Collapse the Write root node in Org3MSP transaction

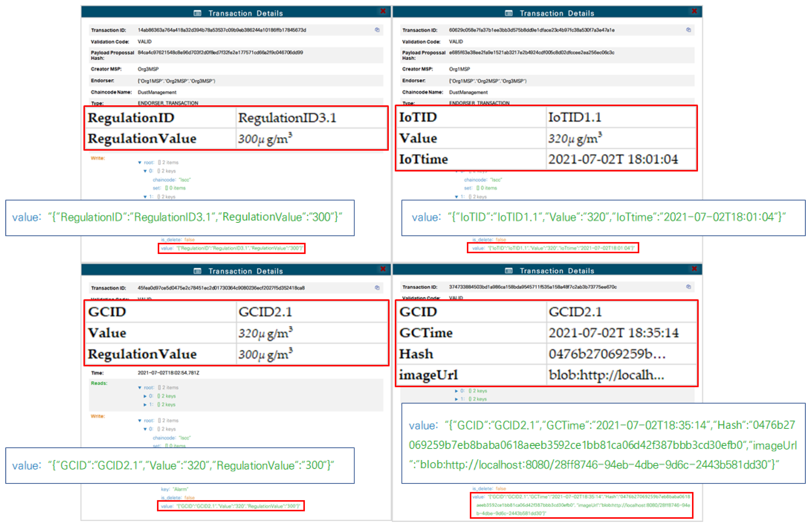click(139, 162)
